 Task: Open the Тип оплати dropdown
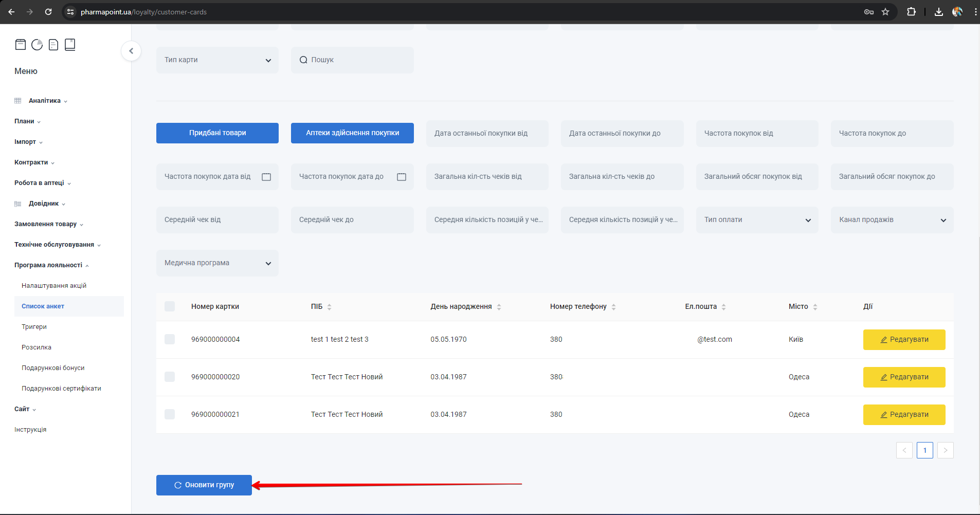coord(757,220)
